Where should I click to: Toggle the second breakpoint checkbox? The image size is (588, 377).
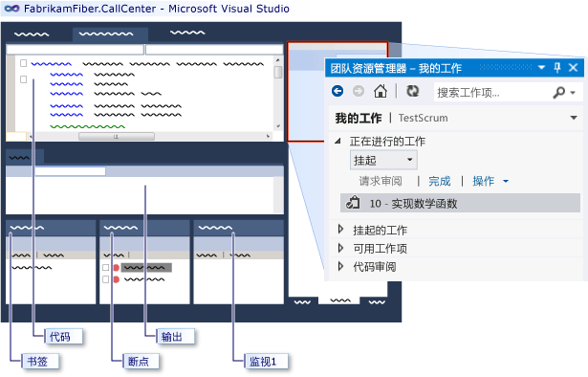(106, 279)
